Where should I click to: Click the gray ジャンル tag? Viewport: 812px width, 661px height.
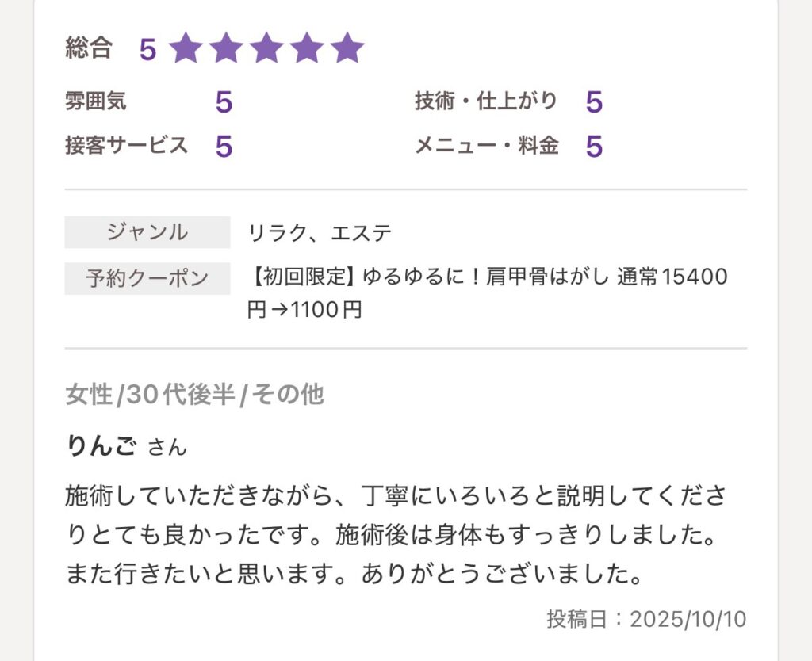pyautogui.click(x=147, y=233)
